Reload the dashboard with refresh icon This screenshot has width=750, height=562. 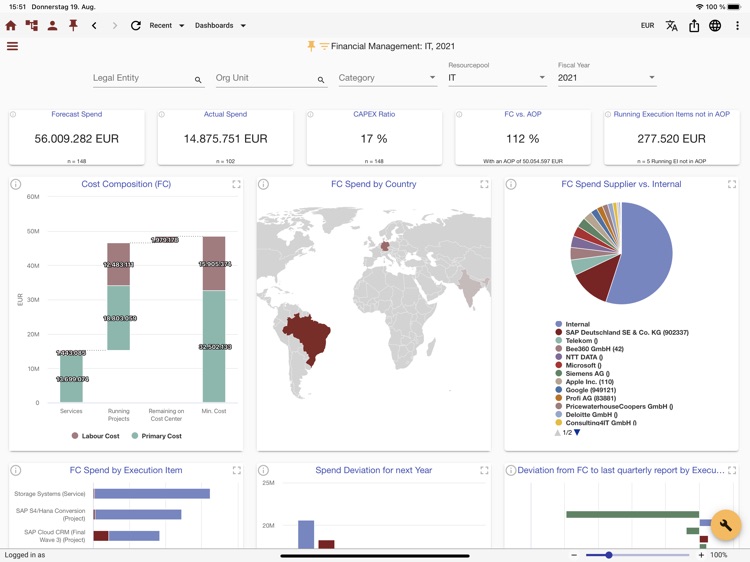tap(136, 25)
